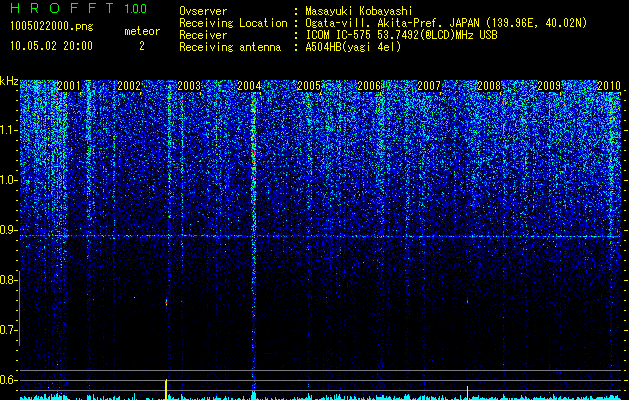Screen dimensions: 629x400
Task: Click the 2009 time marker
Action: tap(549, 86)
